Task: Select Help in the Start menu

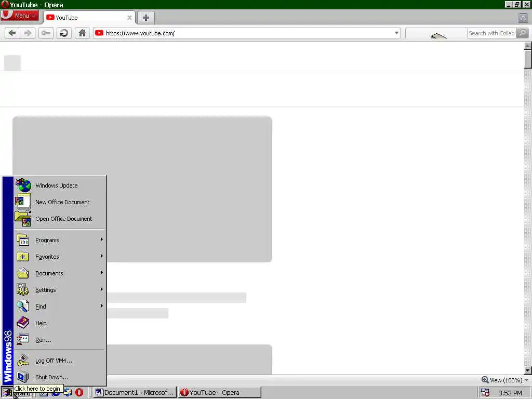Action: (x=60, y=323)
